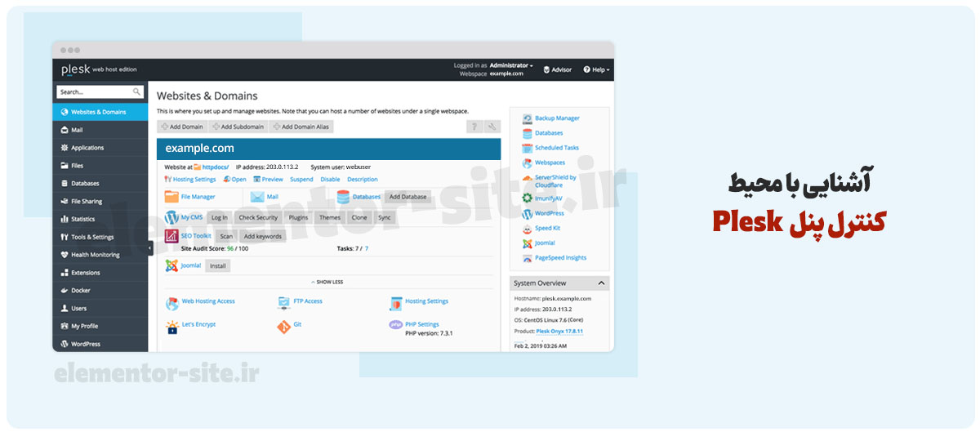Click the Add Domain button

tap(182, 127)
